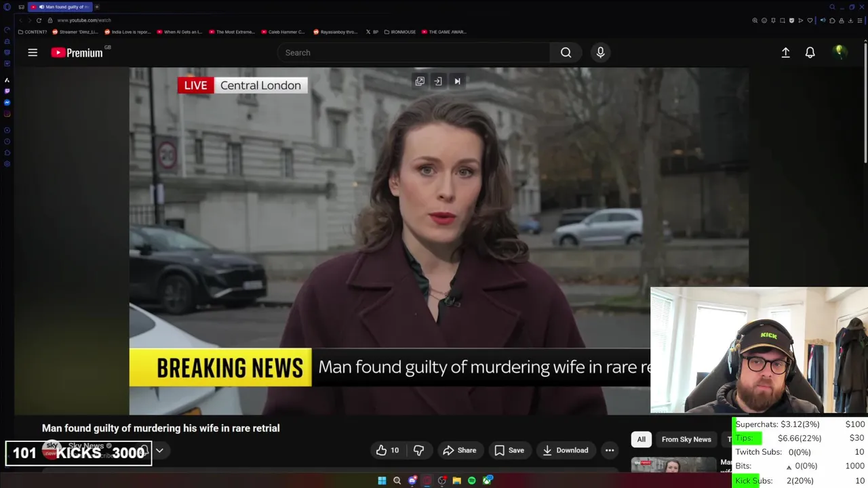The width and height of the screenshot is (868, 488).
Task: Open the X BP bookmark
Action: (372, 32)
